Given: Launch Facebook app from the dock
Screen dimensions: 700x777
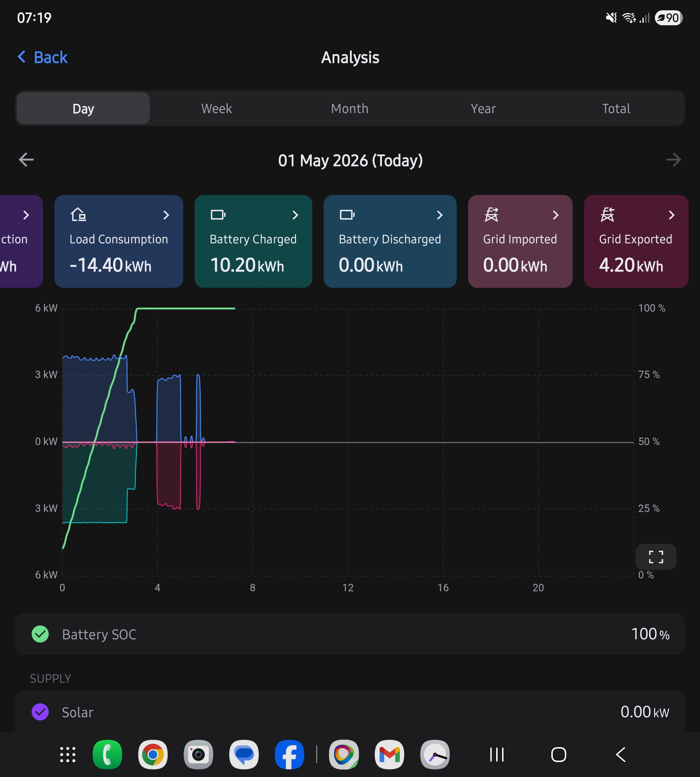Looking at the screenshot, I should coord(289,754).
